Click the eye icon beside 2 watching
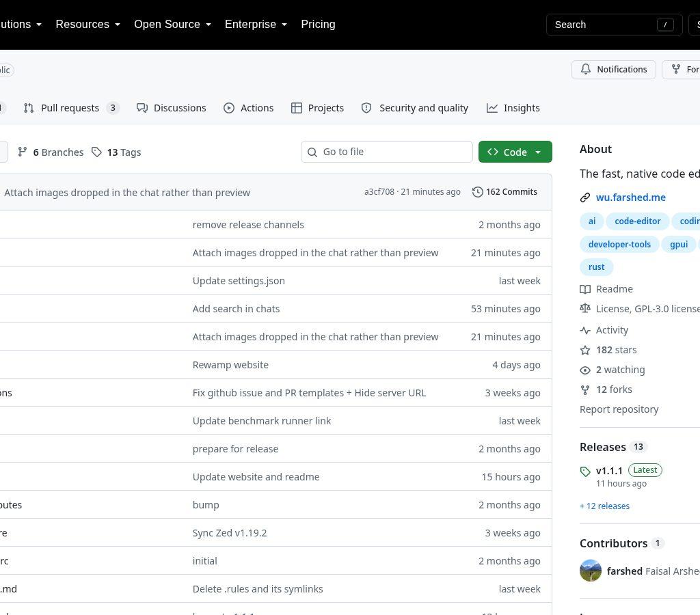The height and width of the screenshot is (615, 700). coord(585,370)
